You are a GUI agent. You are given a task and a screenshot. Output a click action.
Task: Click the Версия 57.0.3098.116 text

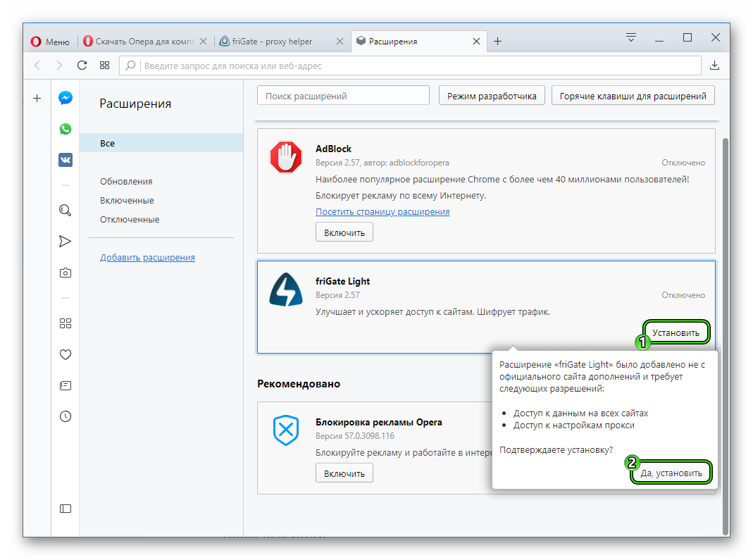355,435
